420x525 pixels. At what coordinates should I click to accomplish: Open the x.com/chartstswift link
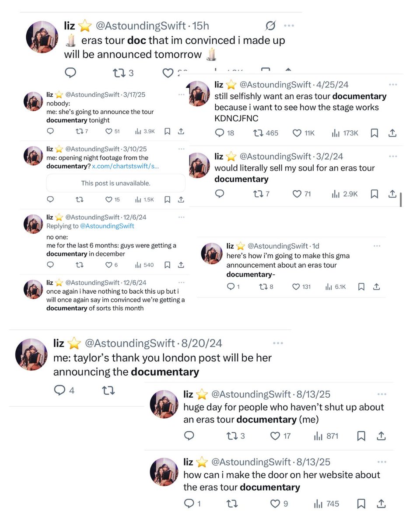click(125, 166)
